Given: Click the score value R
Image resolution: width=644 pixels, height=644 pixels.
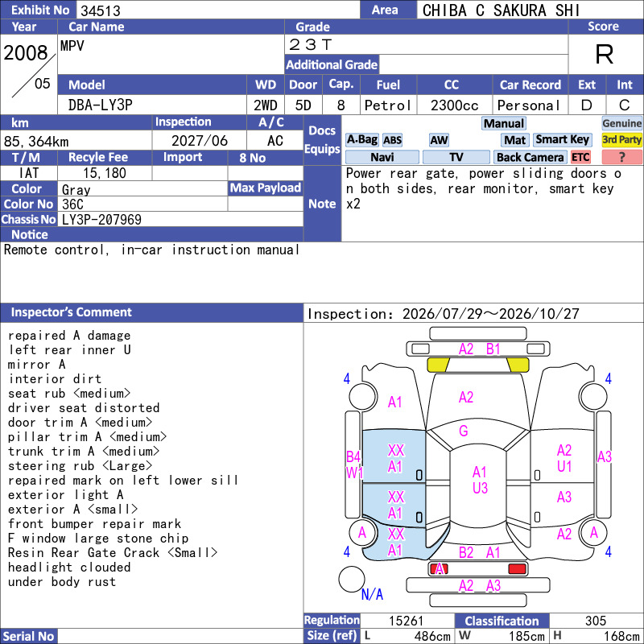Looking at the screenshot, I should 605,54.
